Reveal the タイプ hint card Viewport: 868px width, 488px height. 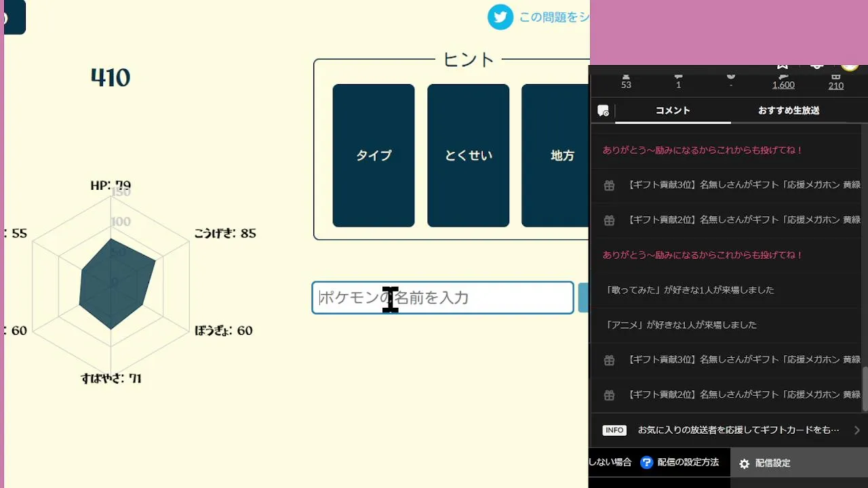coord(374,155)
